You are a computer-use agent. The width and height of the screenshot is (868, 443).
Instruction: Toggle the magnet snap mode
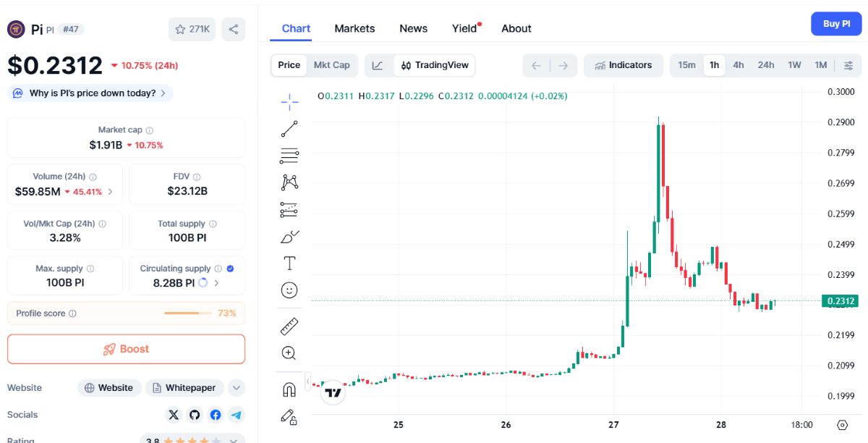point(289,389)
